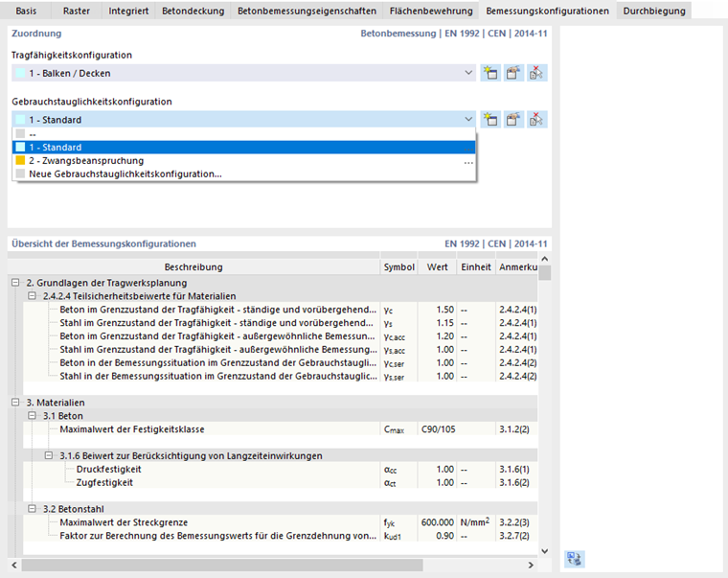This screenshot has height=578, width=728.
Task: Close the Gebrauchstauglichkeitskonfiguration dropdown arrow
Action: point(468,120)
